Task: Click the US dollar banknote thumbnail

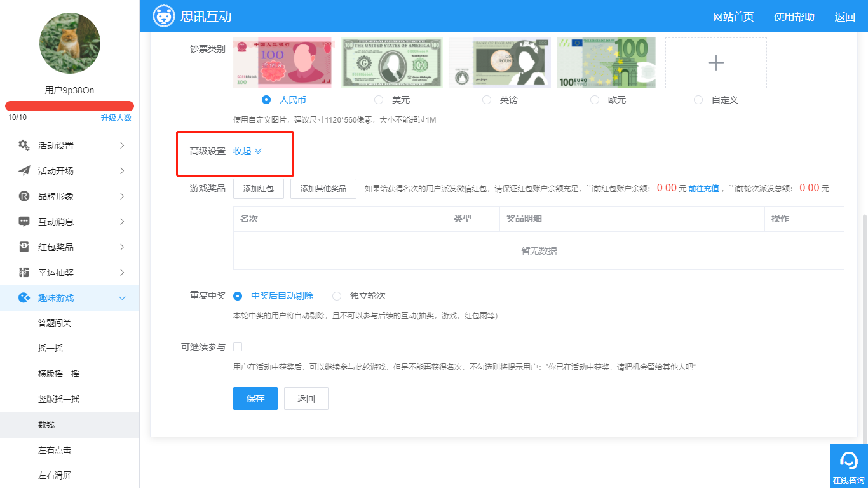Action: coord(392,62)
